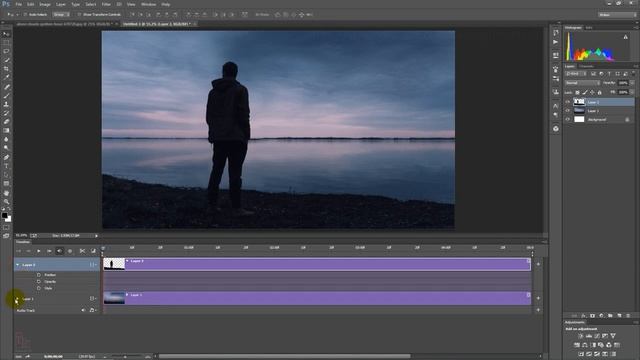The height and width of the screenshot is (360, 640).
Task: Open Layer 1 track filmstrip menu
Action: (x=93, y=299)
